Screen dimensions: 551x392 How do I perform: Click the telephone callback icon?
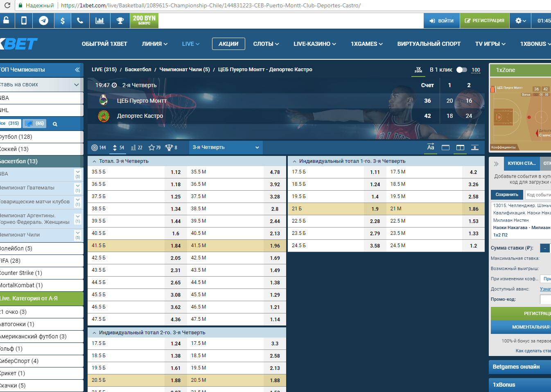coord(80,20)
